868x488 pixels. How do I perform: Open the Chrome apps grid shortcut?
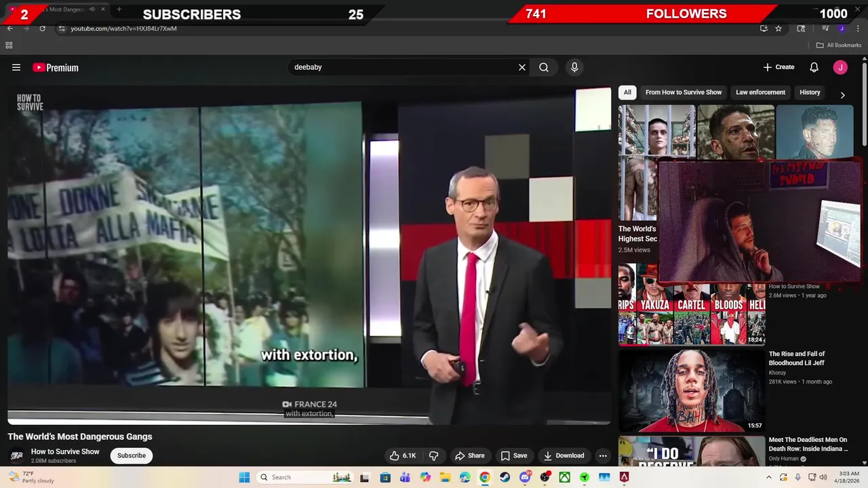(x=9, y=45)
